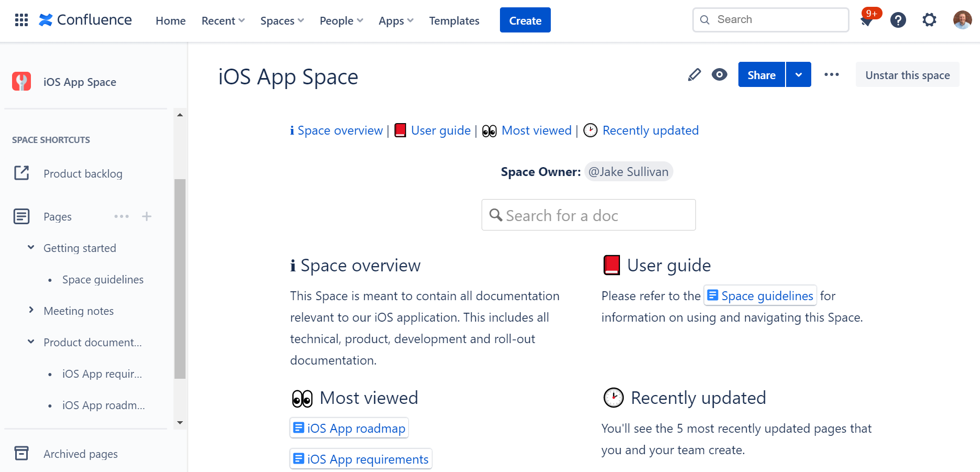Image resolution: width=980 pixels, height=472 pixels.
Task: Go to Home in the top nav
Action: pos(171,20)
